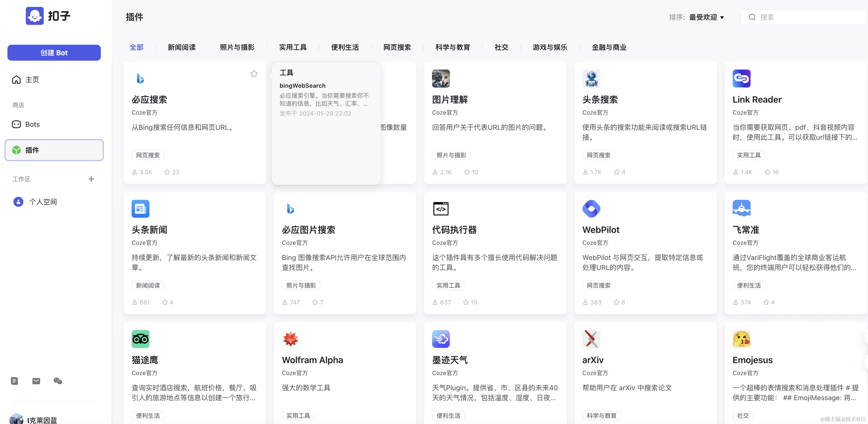Click the 墨迹天气 weather icon
This screenshot has width=868, height=424.
pos(441,339)
